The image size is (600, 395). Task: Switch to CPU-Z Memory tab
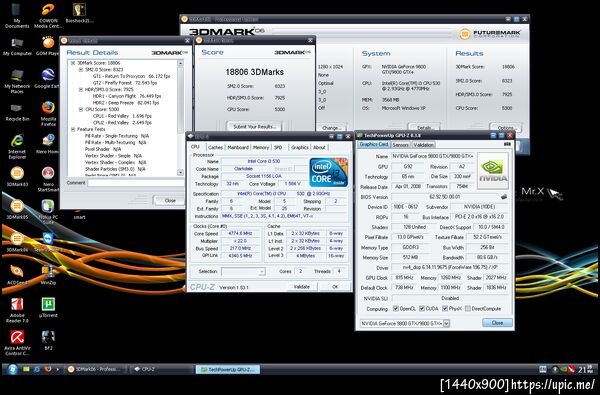coord(261,147)
